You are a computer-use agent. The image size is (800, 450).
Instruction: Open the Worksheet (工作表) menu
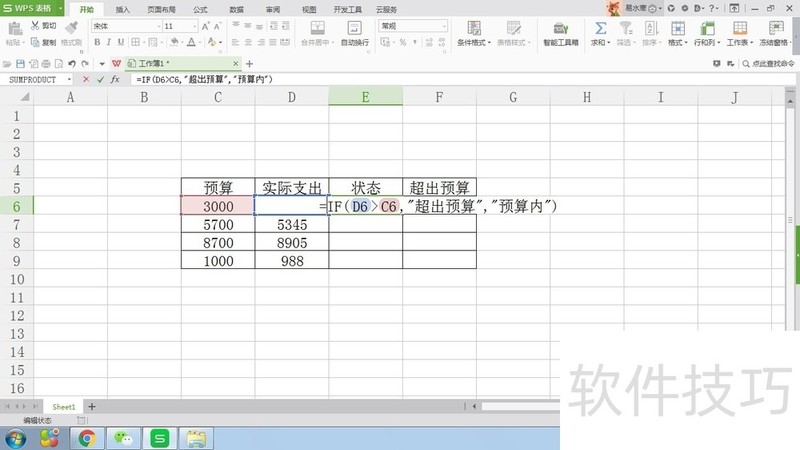[x=740, y=34]
